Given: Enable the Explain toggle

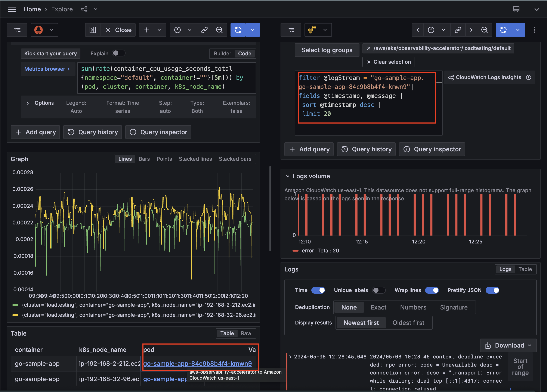Looking at the screenshot, I should pyautogui.click(x=118, y=53).
